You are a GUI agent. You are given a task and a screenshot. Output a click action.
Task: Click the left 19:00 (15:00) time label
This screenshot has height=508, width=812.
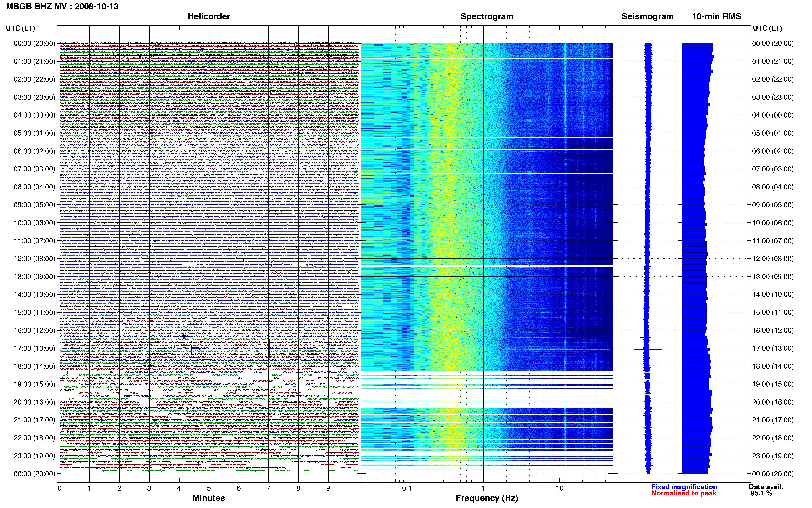point(34,384)
